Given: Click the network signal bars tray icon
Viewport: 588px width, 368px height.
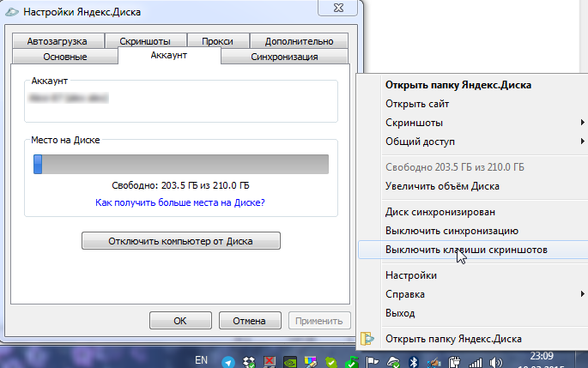Looking at the screenshot, I should [476, 362].
